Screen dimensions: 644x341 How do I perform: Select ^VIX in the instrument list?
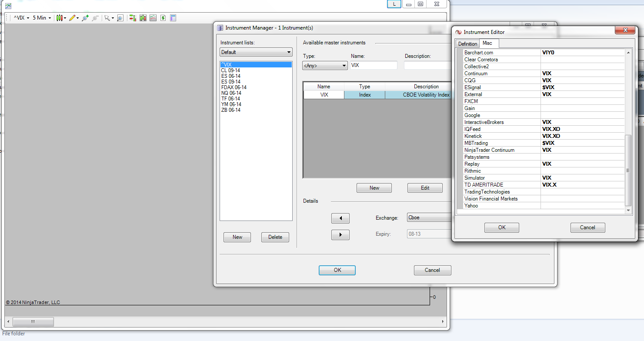click(256, 65)
